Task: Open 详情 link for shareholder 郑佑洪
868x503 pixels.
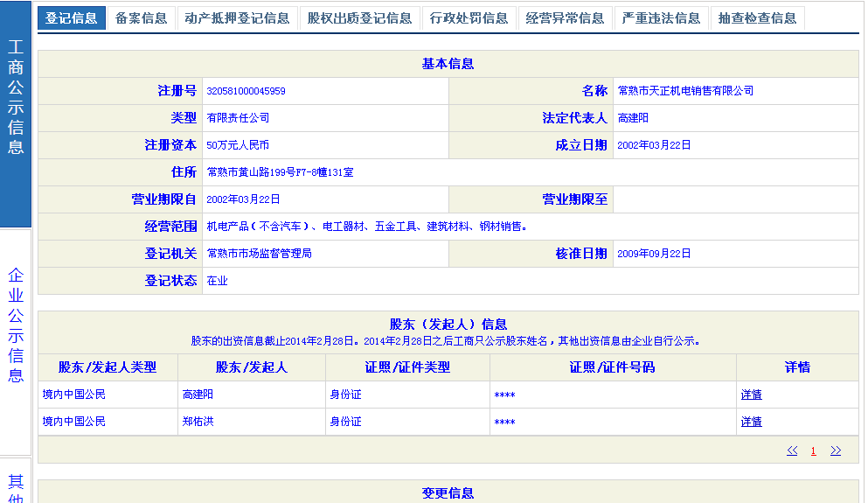Action: (x=751, y=423)
